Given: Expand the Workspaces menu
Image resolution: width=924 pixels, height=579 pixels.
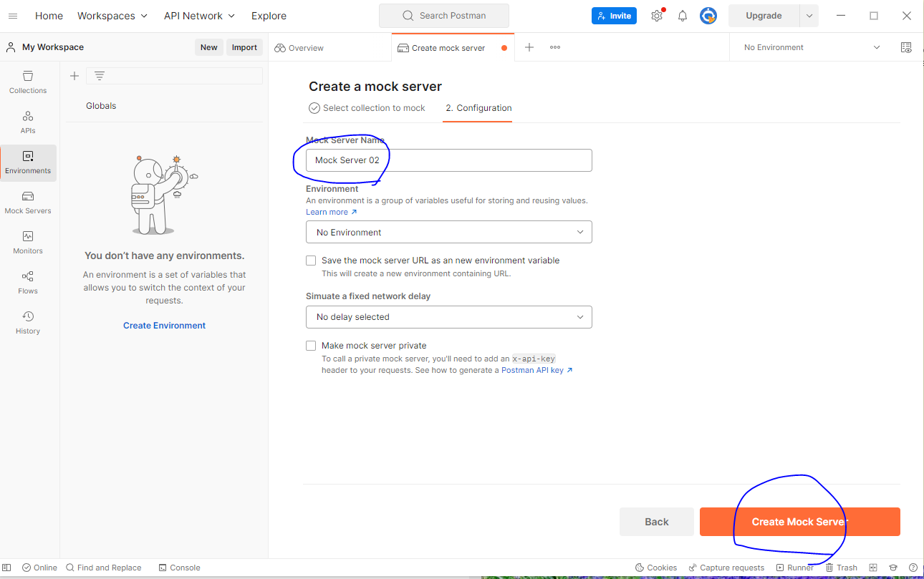Looking at the screenshot, I should coord(112,16).
